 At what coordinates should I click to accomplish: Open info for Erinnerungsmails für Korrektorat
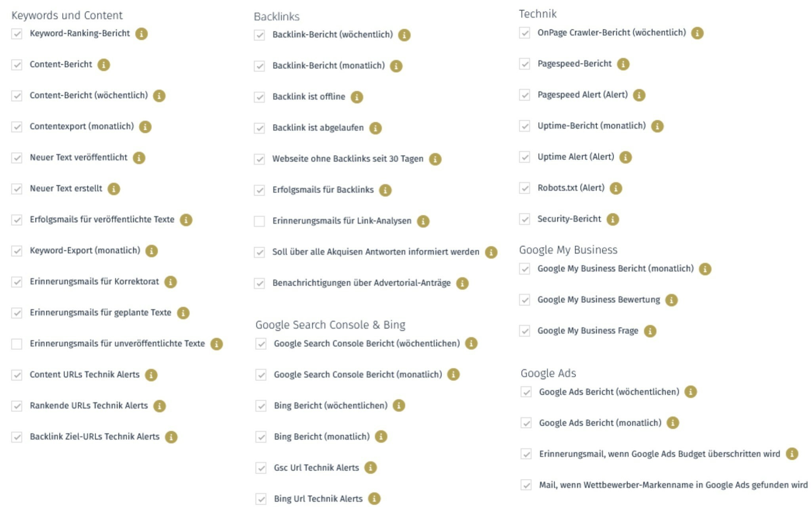tap(170, 282)
